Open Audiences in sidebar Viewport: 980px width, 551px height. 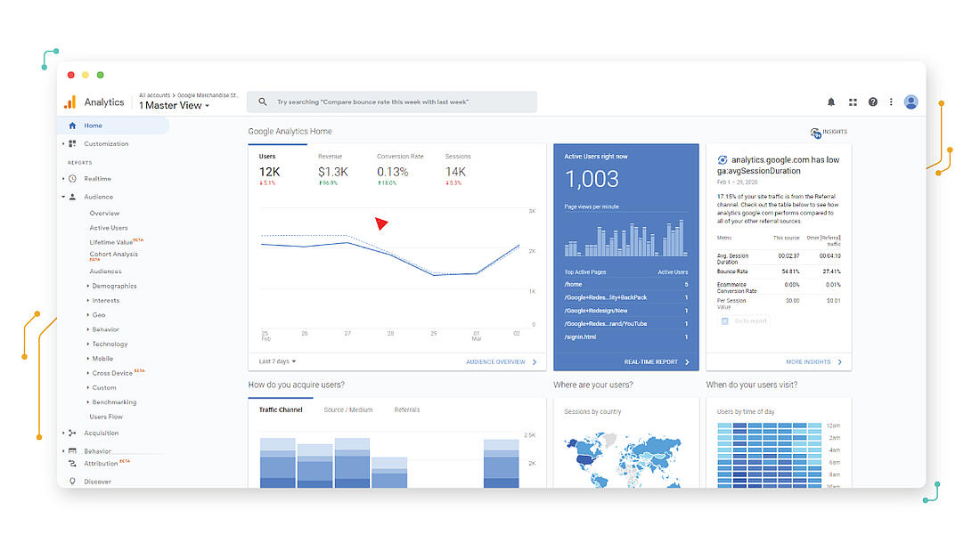click(106, 271)
